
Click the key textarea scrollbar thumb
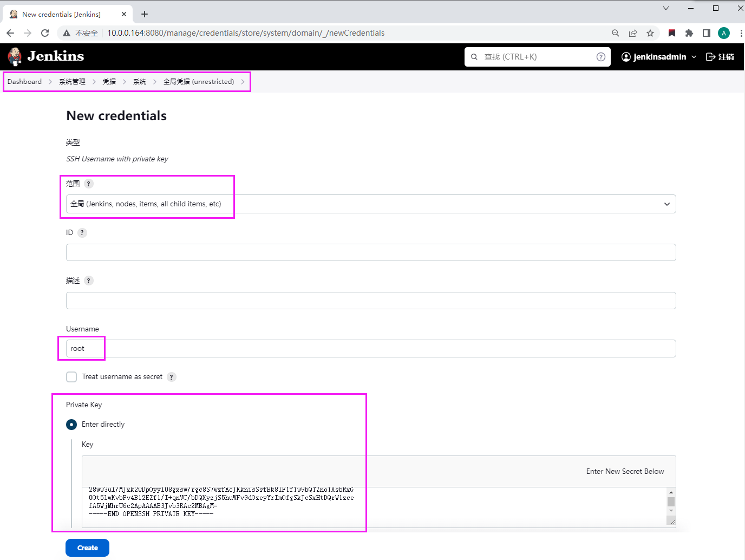coord(671,502)
